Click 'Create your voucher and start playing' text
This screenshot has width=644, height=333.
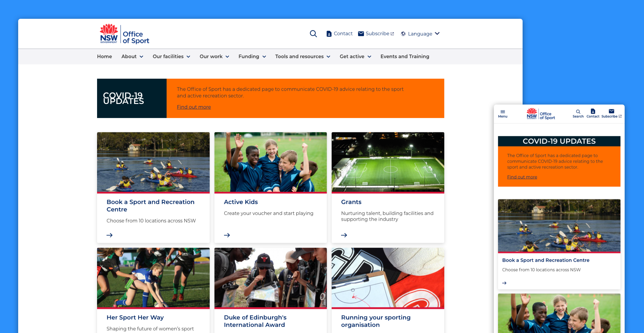(268, 213)
